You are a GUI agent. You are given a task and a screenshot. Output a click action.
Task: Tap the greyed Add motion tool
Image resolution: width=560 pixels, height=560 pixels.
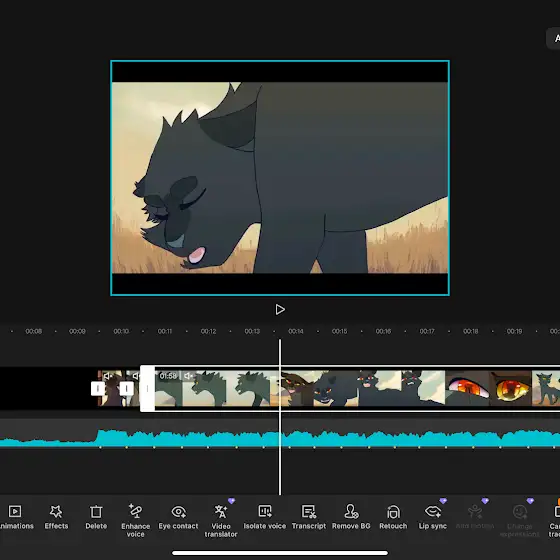tap(475, 516)
